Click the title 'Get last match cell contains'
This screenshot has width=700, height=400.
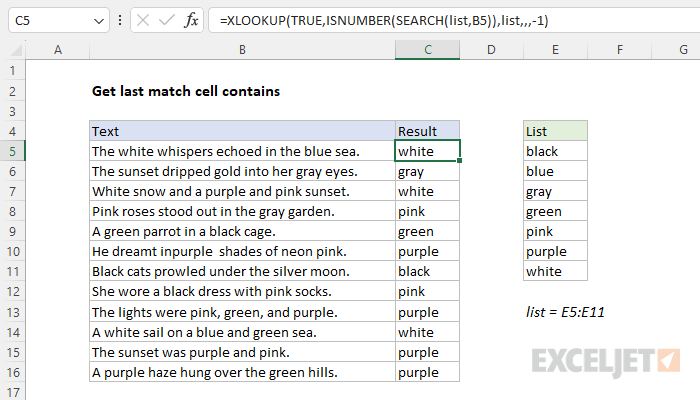click(x=186, y=91)
